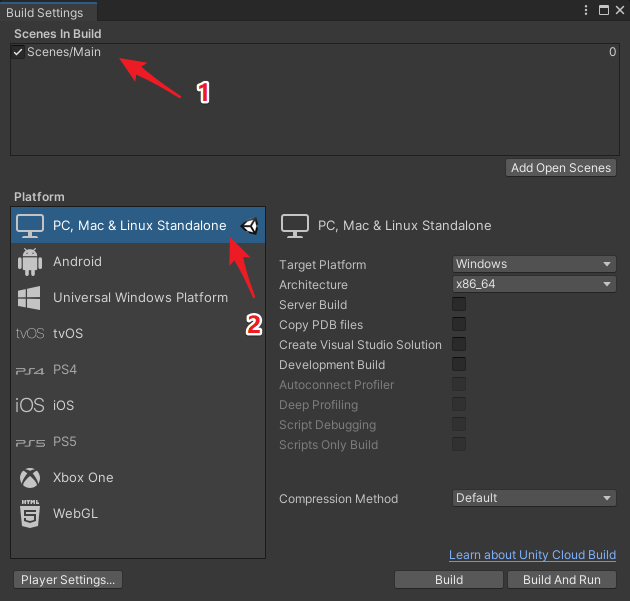Viewport: 630px width, 601px height.
Task: Toggle the Script Debugging checkbox
Action: click(459, 424)
